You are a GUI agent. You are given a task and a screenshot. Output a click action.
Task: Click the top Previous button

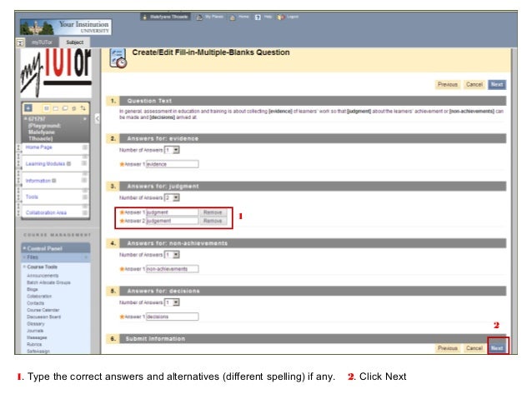(x=448, y=84)
